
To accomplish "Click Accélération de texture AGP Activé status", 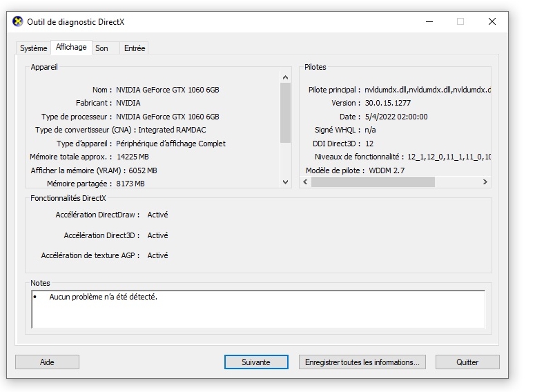I will 157,255.
